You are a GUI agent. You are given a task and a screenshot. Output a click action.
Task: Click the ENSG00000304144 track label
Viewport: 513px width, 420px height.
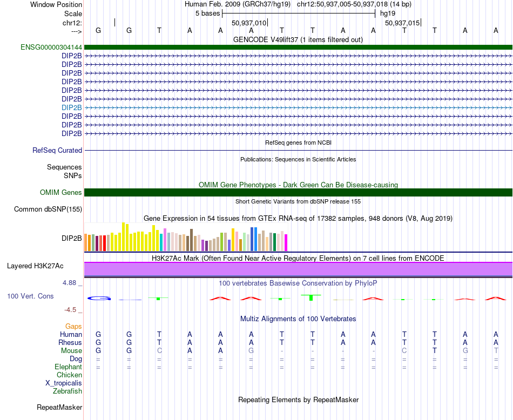pyautogui.click(x=51, y=47)
